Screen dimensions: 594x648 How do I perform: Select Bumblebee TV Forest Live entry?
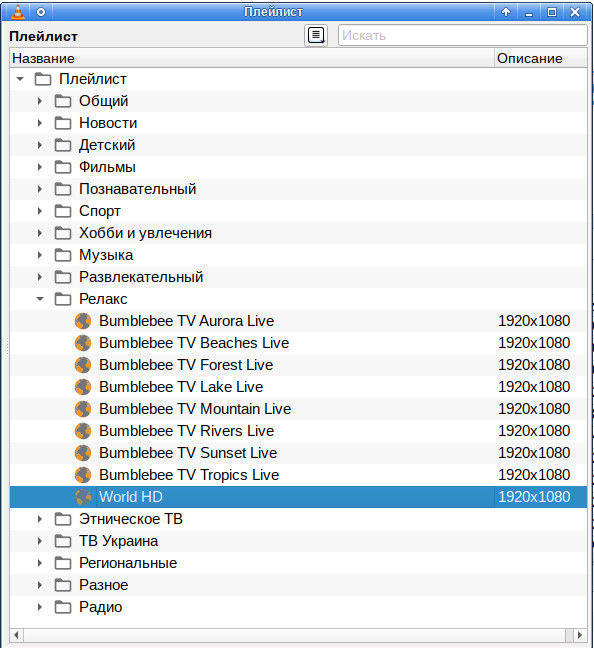click(298, 365)
